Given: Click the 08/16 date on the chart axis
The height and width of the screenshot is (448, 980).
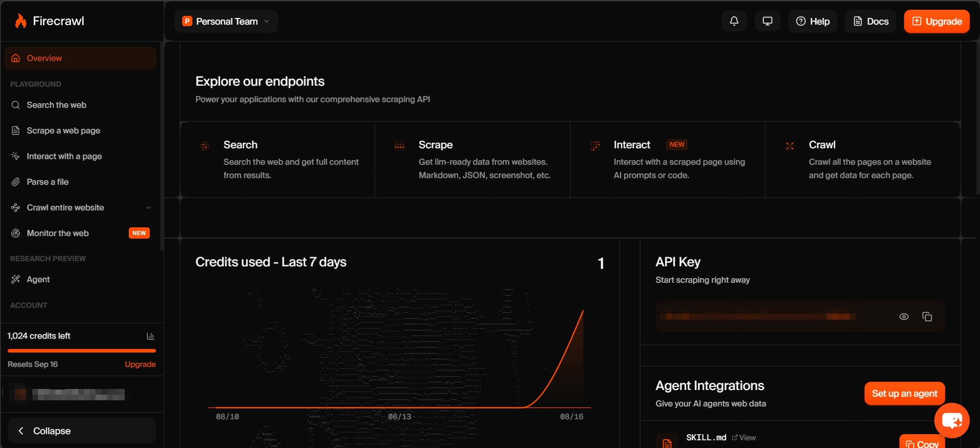Looking at the screenshot, I should [x=572, y=417].
